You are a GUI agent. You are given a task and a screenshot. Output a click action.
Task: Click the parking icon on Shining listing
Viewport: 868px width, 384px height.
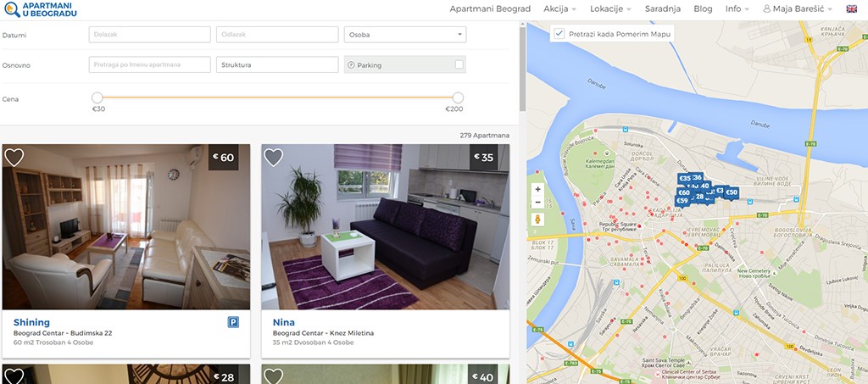click(233, 322)
